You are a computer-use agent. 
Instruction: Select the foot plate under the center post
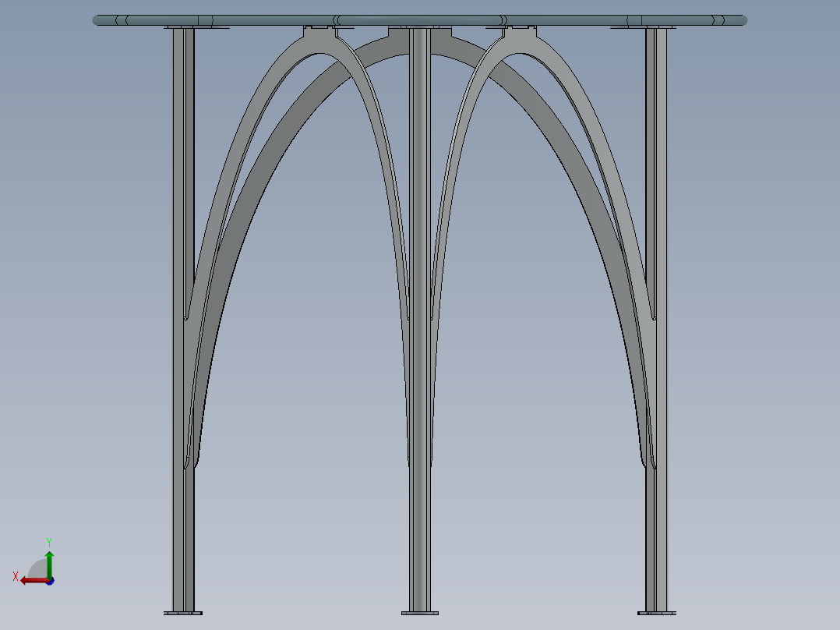coord(419,613)
